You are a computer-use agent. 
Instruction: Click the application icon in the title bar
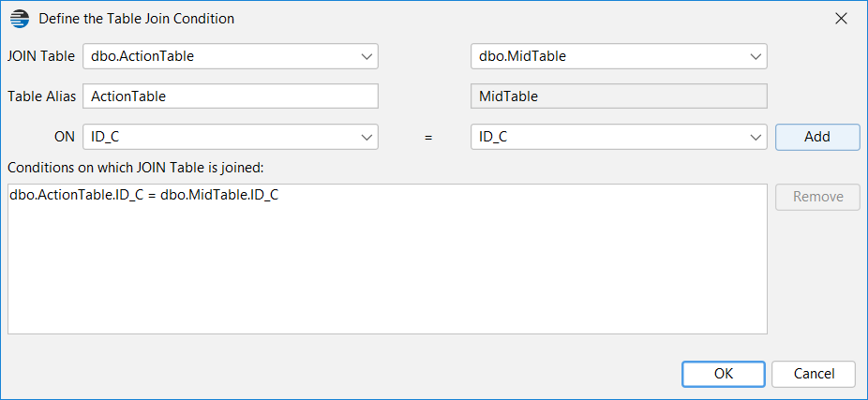tap(20, 19)
